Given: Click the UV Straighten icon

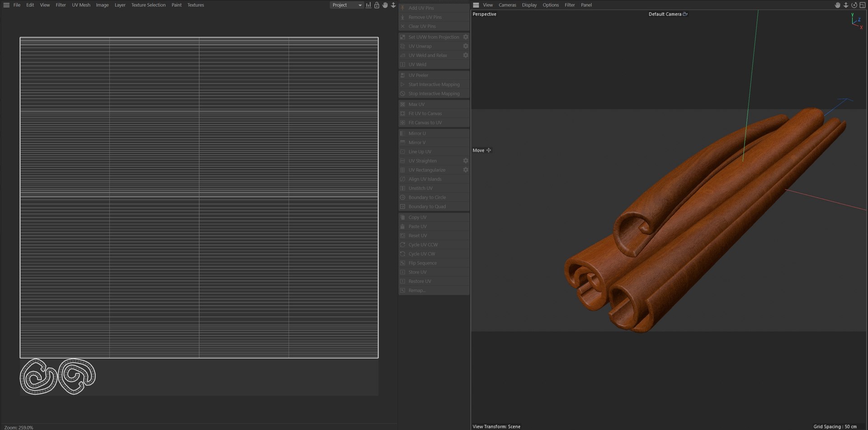Looking at the screenshot, I should pos(402,161).
